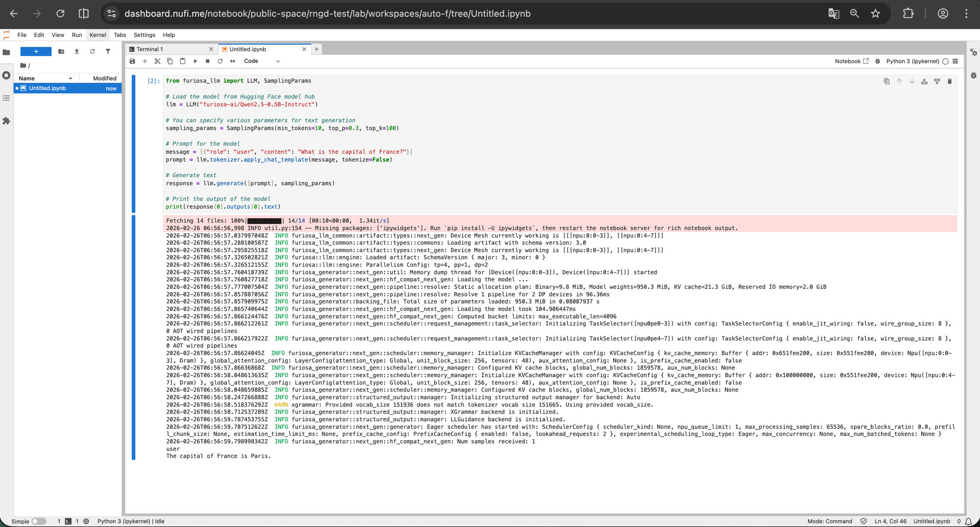Image resolution: width=980 pixels, height=527 pixels.
Task: Switch to the Terminal 1 tab
Action: [x=167, y=49]
